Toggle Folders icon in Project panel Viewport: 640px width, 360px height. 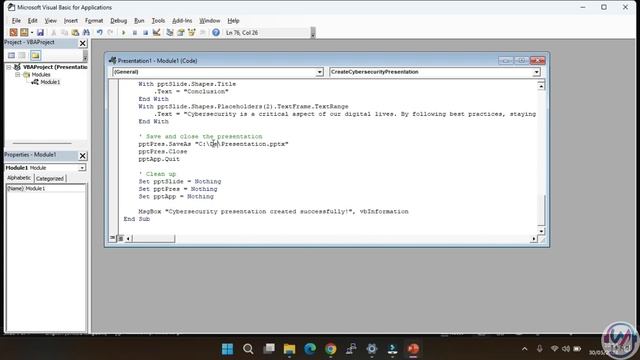click(36, 55)
